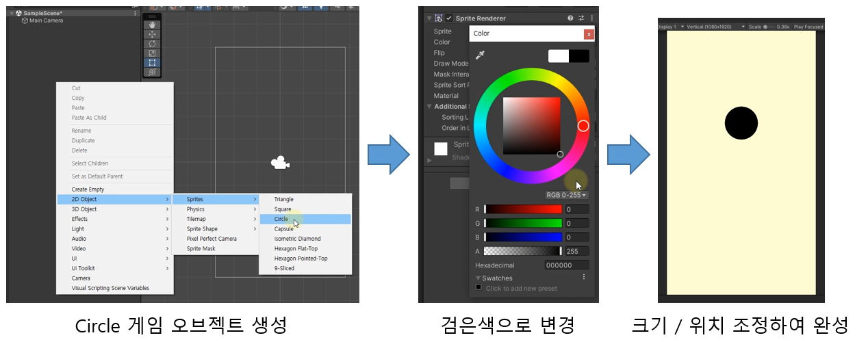Collapse the Sprite Renderer component
This screenshot has height=342, width=868.
(x=429, y=18)
